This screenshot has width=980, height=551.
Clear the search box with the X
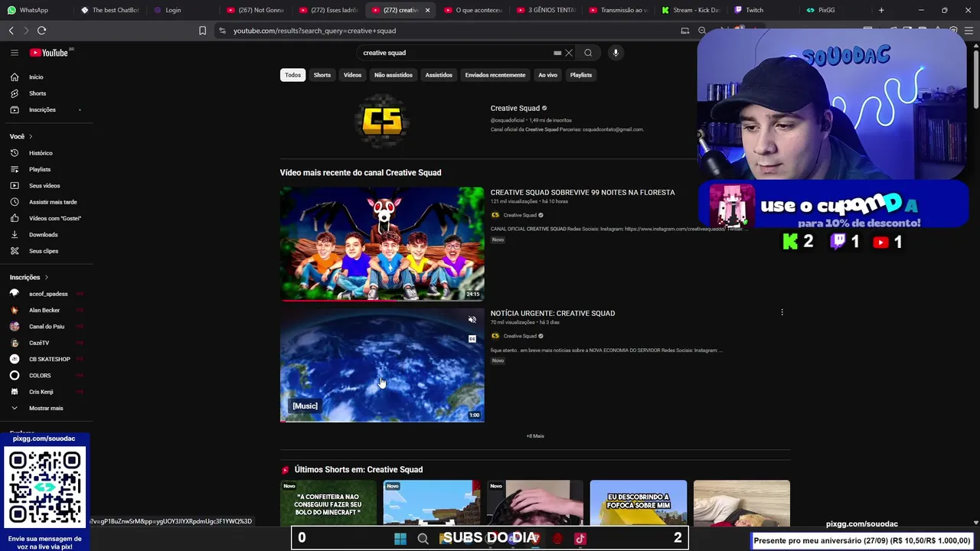569,53
